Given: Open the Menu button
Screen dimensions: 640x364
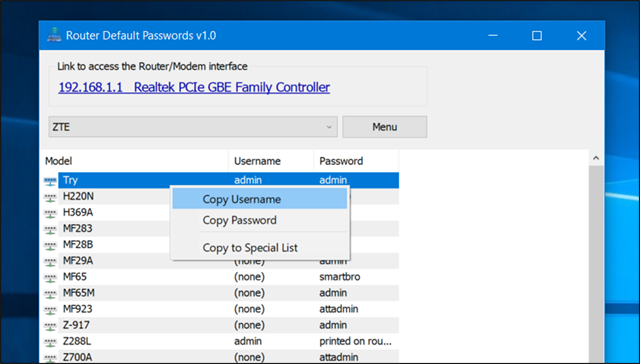Looking at the screenshot, I should pyautogui.click(x=384, y=127).
